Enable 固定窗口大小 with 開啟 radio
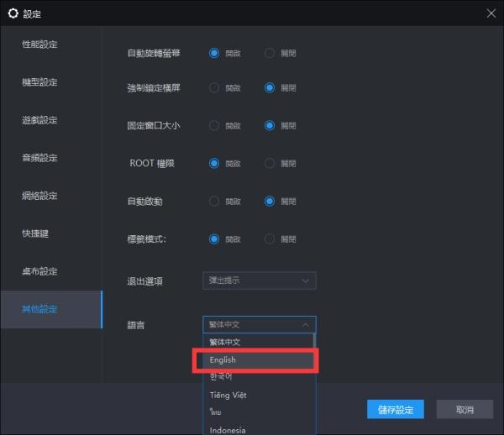Screen dimensions: 504x435 pyautogui.click(x=213, y=126)
